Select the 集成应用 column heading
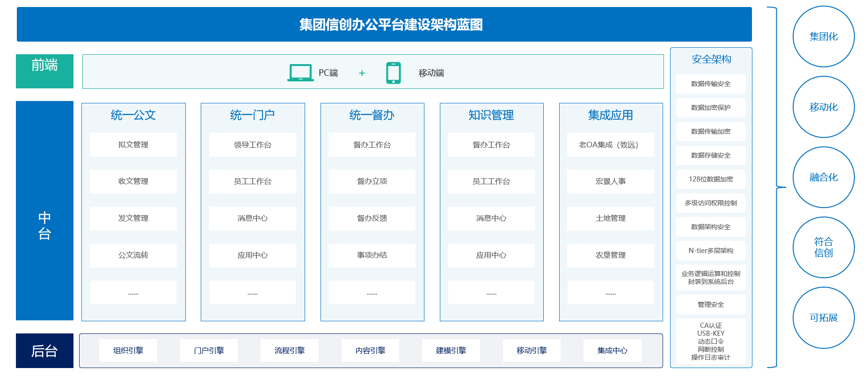 [x=611, y=115]
